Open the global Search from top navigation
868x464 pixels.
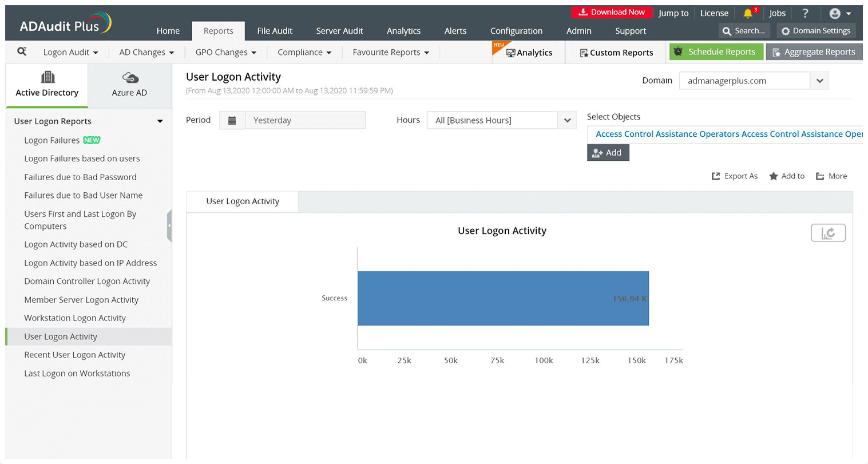[744, 31]
